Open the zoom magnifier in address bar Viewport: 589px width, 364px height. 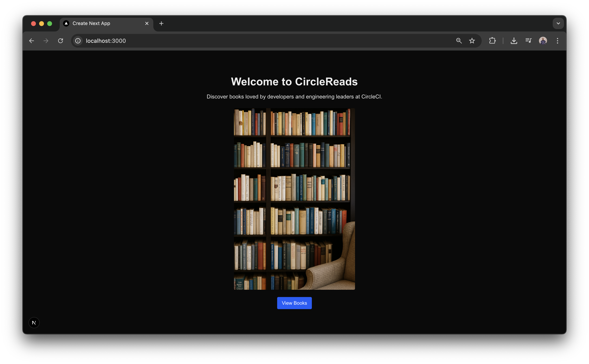[459, 41]
